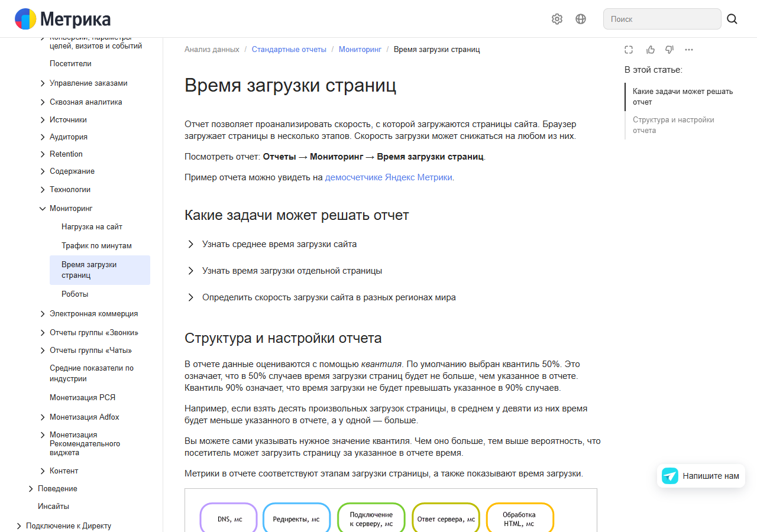Select Время загрузки страниц in sidebar
Image resolution: width=757 pixels, height=532 pixels.
tap(101, 270)
